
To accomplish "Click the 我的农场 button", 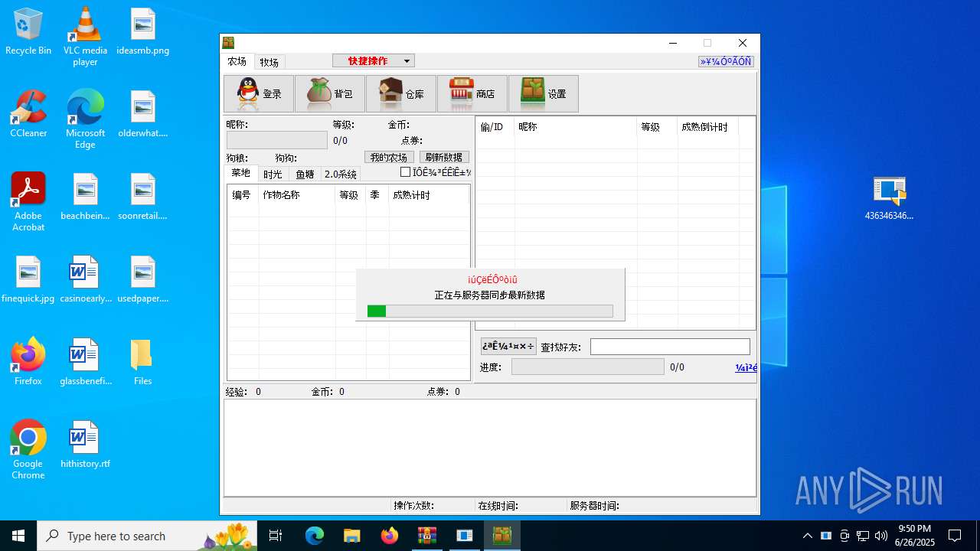I will (389, 157).
